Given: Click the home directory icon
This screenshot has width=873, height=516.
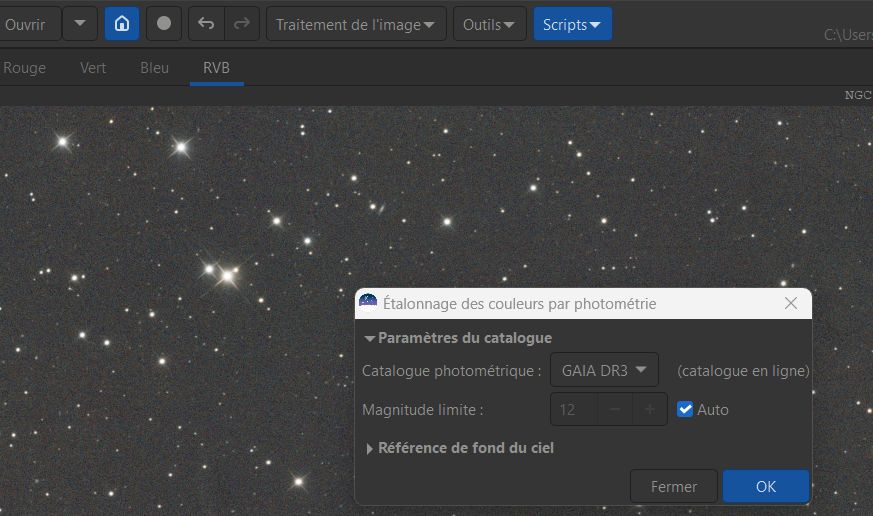Looking at the screenshot, I should (122, 24).
